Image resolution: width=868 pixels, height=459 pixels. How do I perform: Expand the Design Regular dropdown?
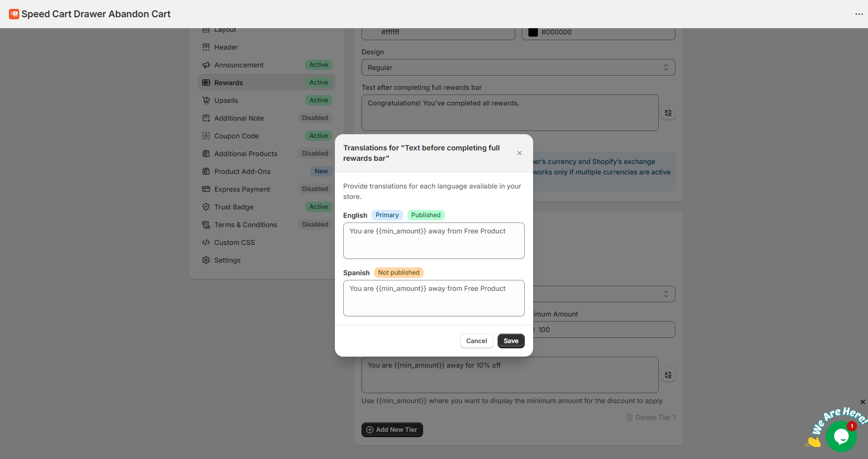coord(518,67)
